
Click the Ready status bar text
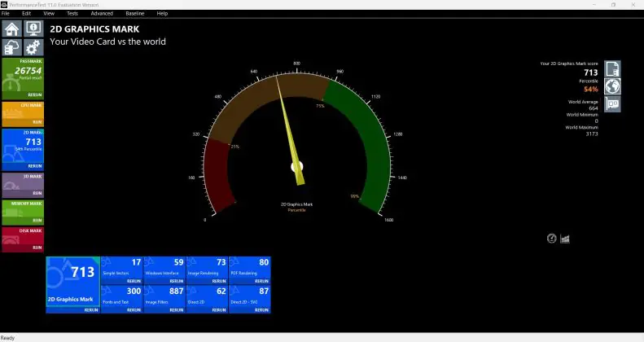pyautogui.click(x=7, y=338)
